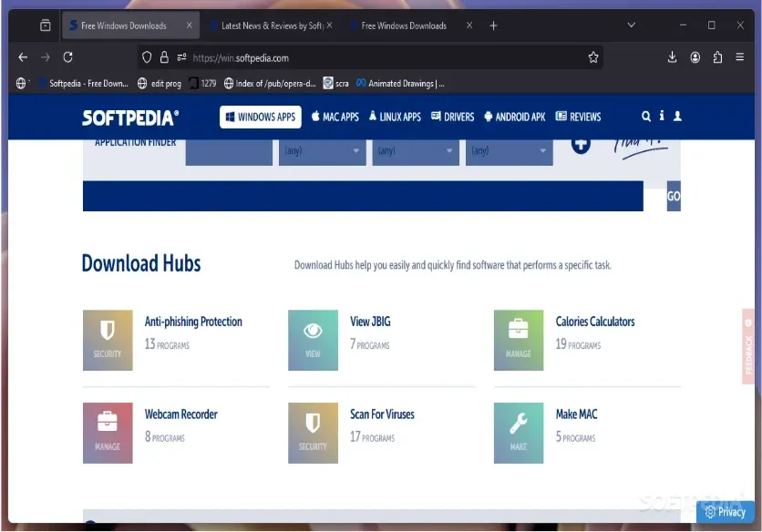Click the Softpedia logo

[130, 118]
